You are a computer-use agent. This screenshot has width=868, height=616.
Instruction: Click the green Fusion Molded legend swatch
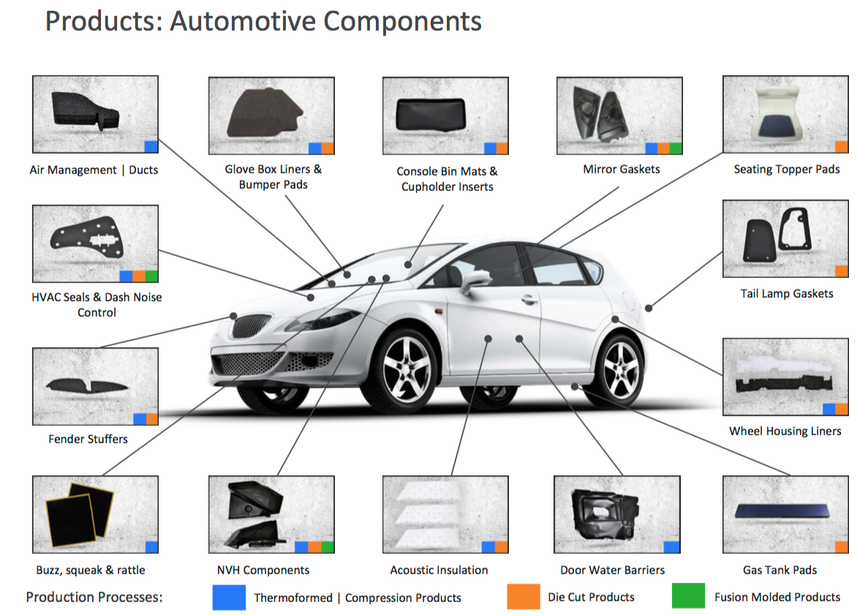[x=689, y=596]
